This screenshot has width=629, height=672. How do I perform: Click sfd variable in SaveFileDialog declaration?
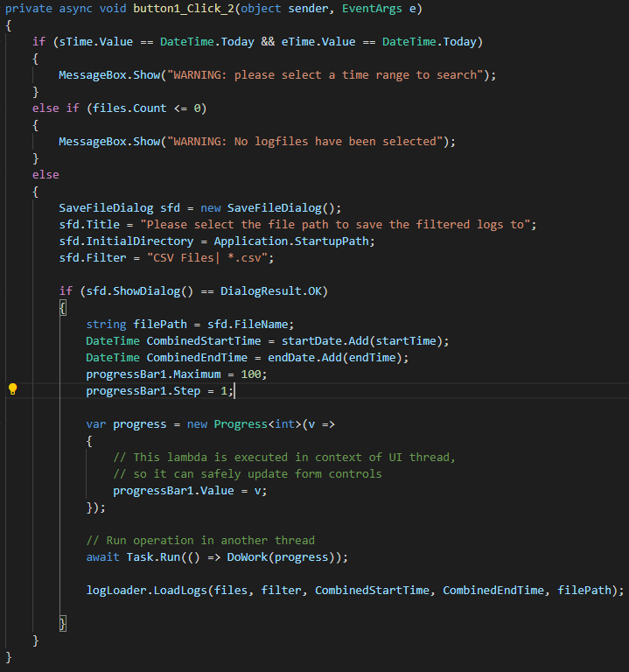tap(170, 208)
